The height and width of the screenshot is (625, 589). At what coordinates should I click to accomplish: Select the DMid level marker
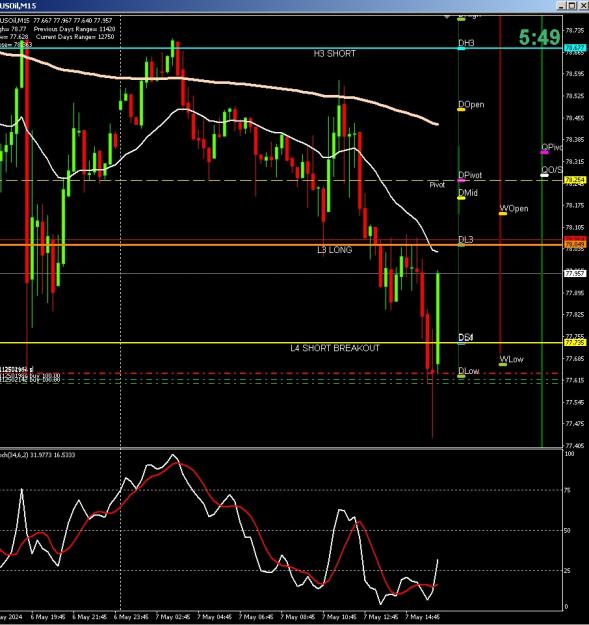coord(461,198)
